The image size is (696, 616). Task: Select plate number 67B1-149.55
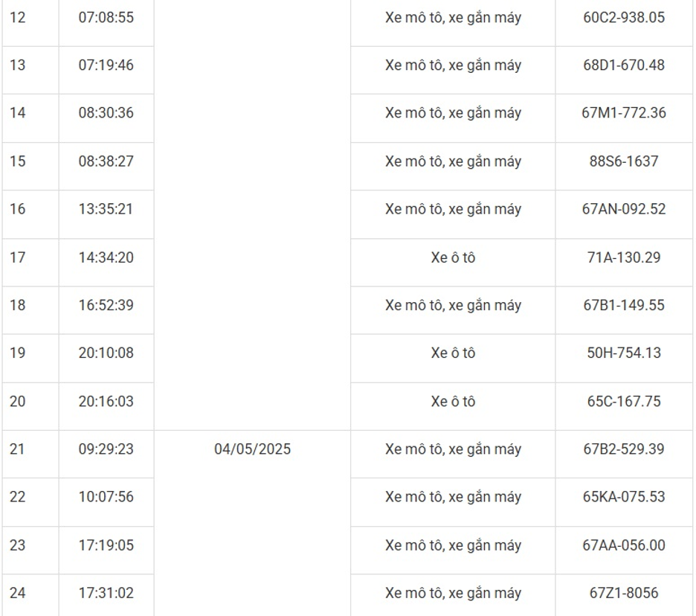click(x=624, y=305)
